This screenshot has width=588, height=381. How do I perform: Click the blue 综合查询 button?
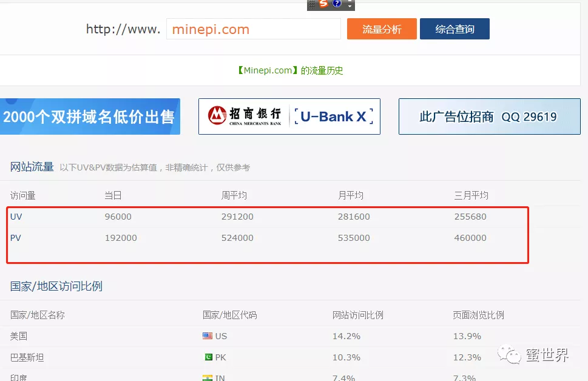click(455, 29)
